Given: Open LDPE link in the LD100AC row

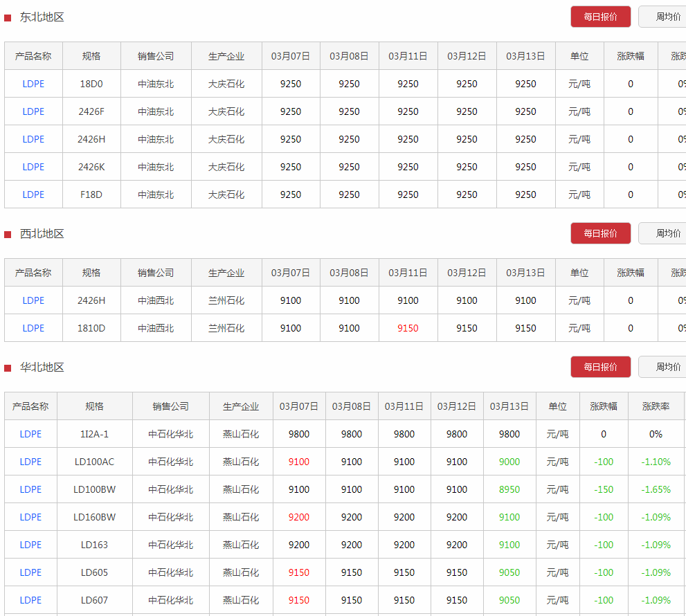Looking at the screenshot, I should point(30,462).
